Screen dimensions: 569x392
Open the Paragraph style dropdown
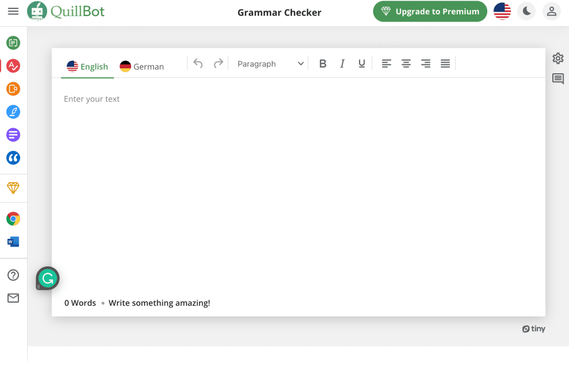point(269,63)
